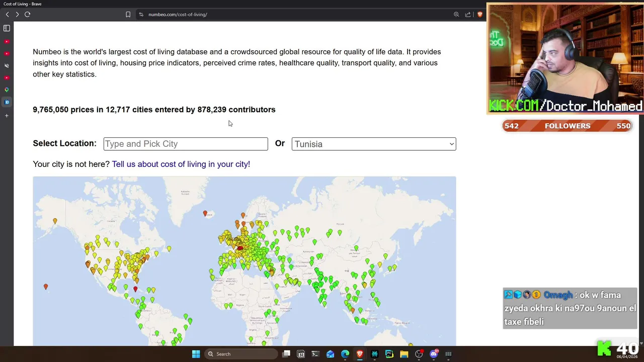Switch to the muted tab in the sidebar
The width and height of the screenshot is (644, 362).
[x=7, y=66]
